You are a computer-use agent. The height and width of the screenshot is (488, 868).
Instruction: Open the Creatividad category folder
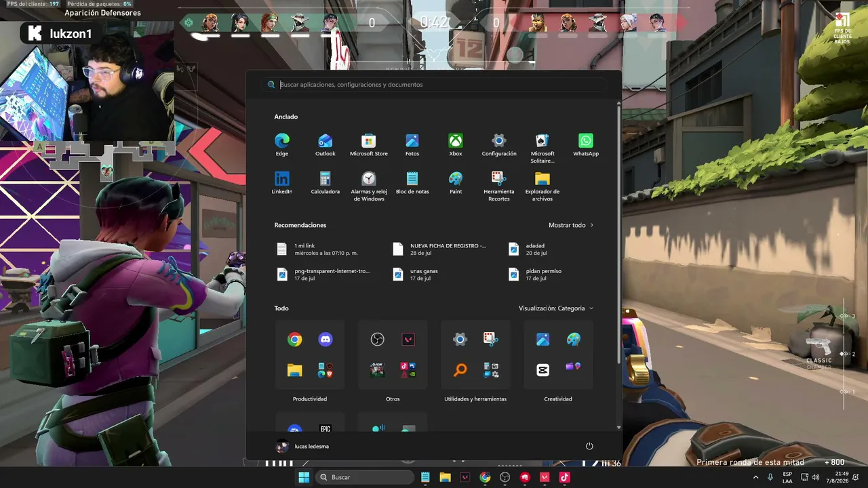[558, 399]
